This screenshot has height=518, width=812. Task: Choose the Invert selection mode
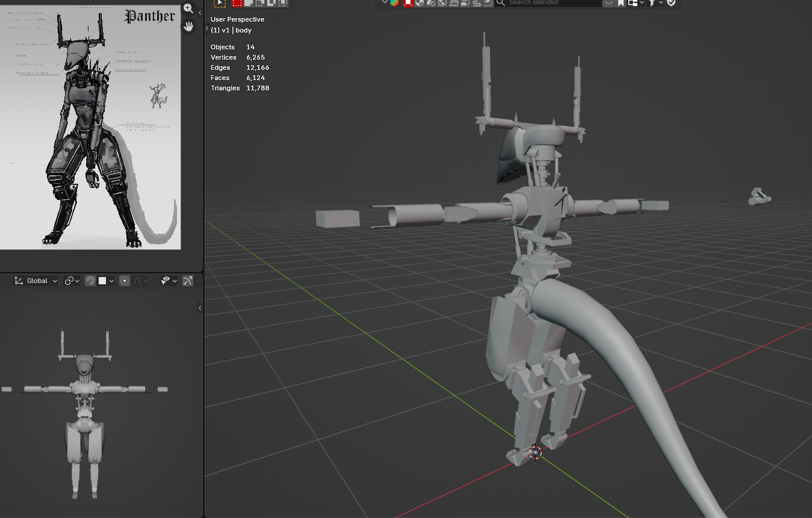point(271,3)
